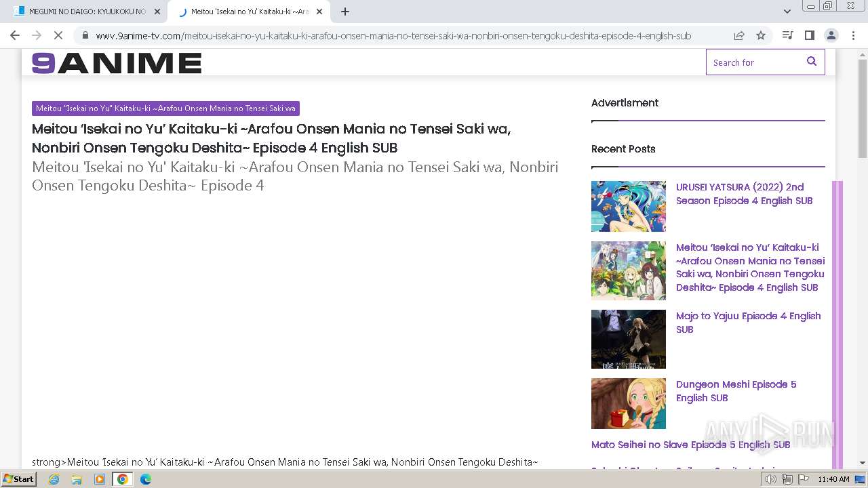Switch to Chrome in the taskbar
Image resolution: width=868 pixels, height=488 pixels.
pos(122,479)
